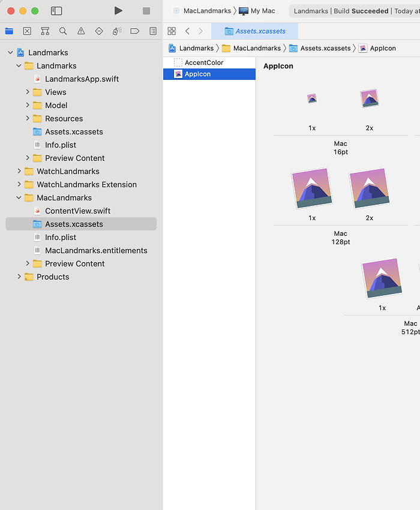The width and height of the screenshot is (420, 510).
Task: Click Landmarks in the breadcrumb bar
Action: coord(191,48)
